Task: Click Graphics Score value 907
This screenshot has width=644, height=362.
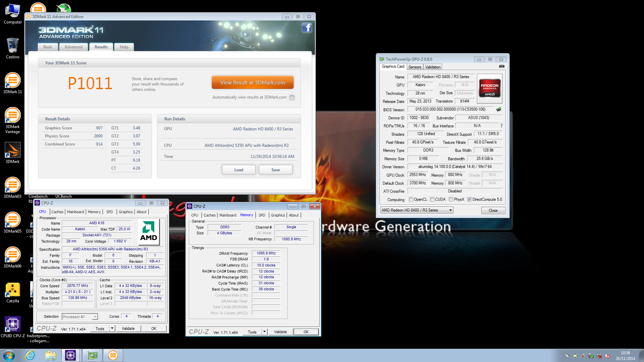Action: click(x=99, y=128)
